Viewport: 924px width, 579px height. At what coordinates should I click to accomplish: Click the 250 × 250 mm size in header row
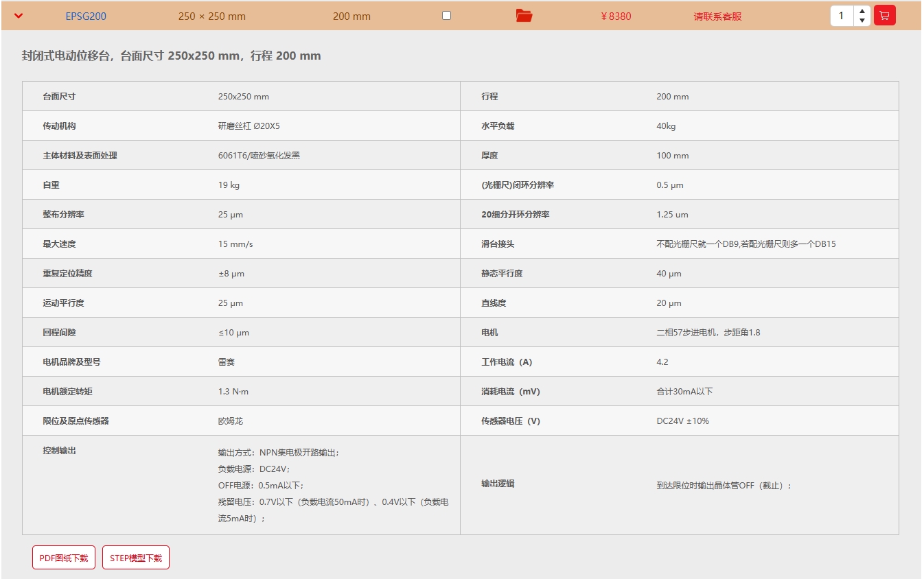[211, 16]
